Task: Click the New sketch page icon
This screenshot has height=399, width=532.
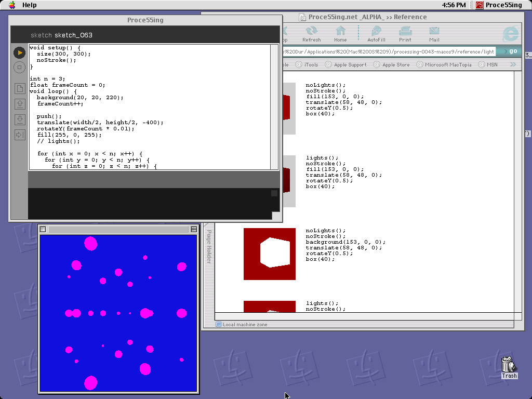Action: point(19,88)
